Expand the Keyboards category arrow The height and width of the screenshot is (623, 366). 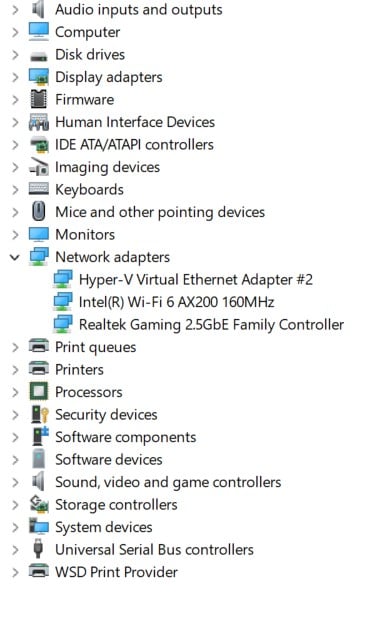click(x=15, y=190)
